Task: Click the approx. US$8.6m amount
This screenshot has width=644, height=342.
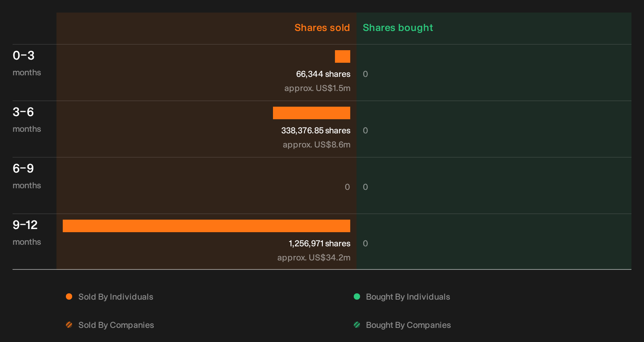Action: click(x=317, y=145)
